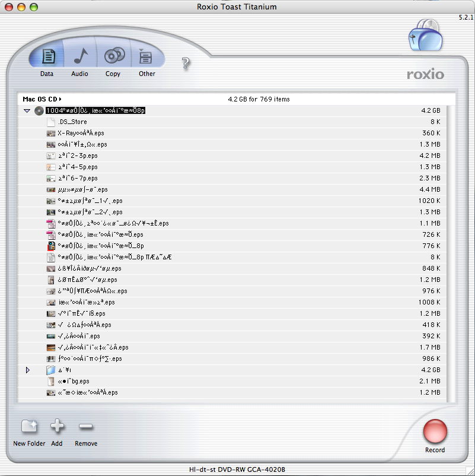Viewport: 475px width, 476px height.
Task: Select the Audio disc mode
Action: pos(80,58)
